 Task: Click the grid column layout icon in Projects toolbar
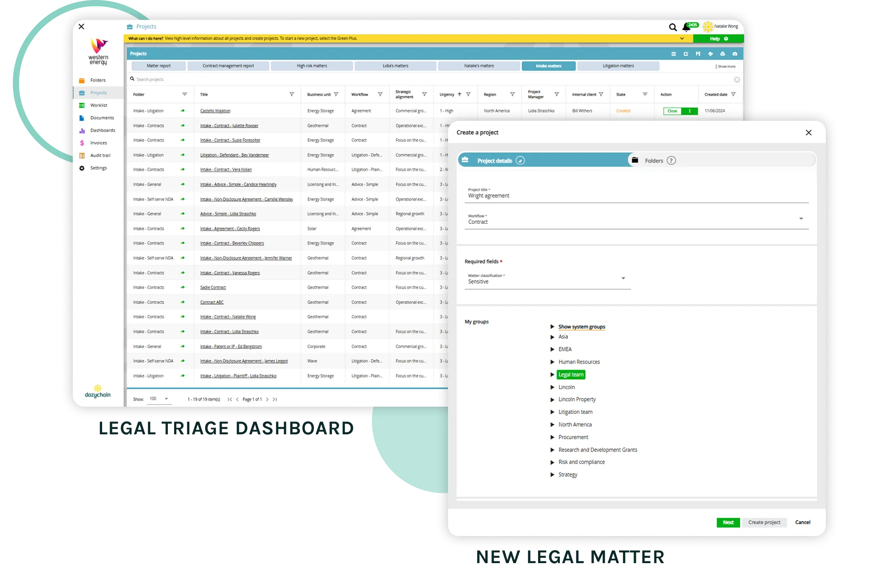tap(674, 54)
